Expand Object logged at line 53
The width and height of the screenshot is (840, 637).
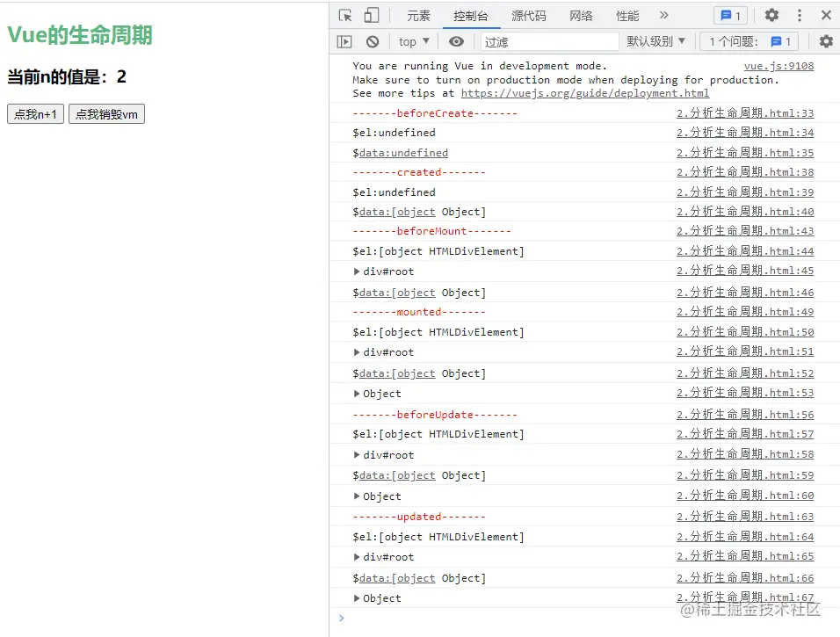[x=356, y=394]
